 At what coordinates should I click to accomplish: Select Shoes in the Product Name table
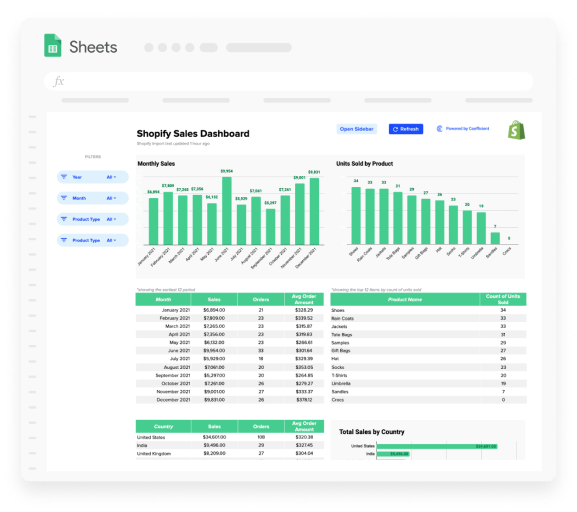[338, 310]
